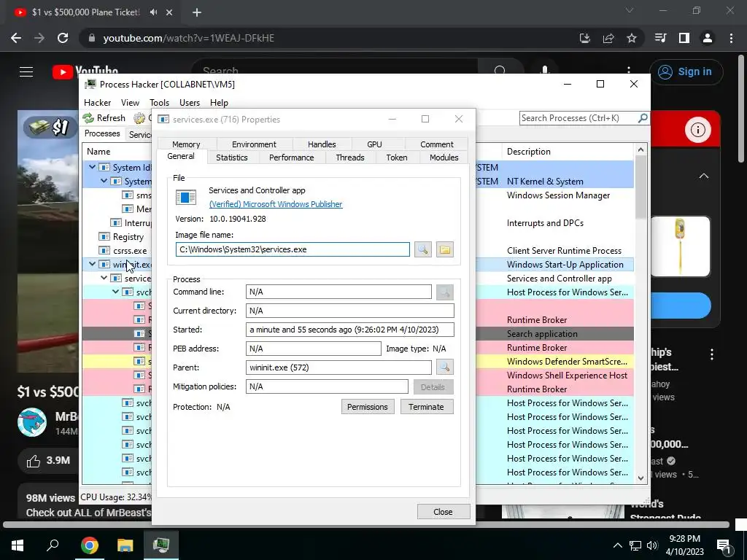
Task: Reload the Chrome page
Action: pos(63,38)
